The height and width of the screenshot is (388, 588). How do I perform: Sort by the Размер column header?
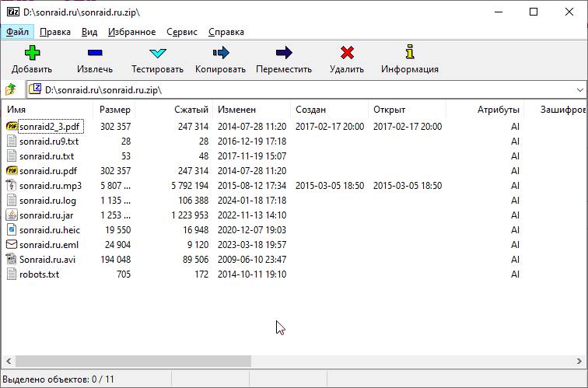click(114, 110)
